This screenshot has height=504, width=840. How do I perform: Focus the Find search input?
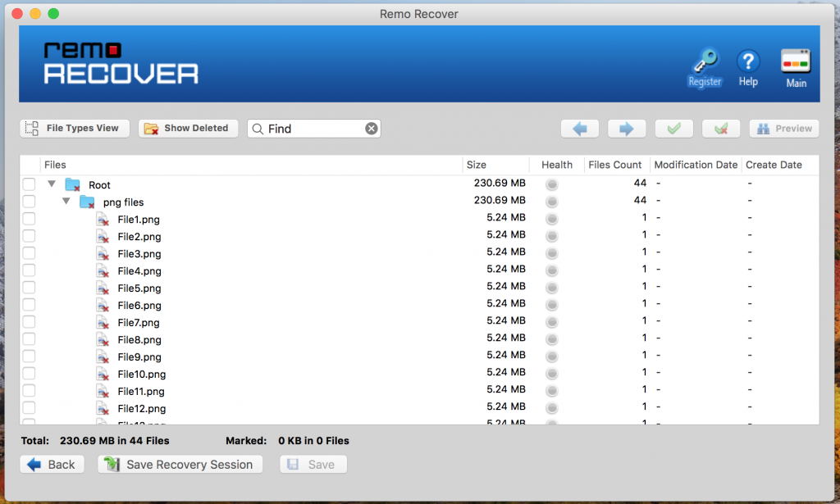(314, 129)
